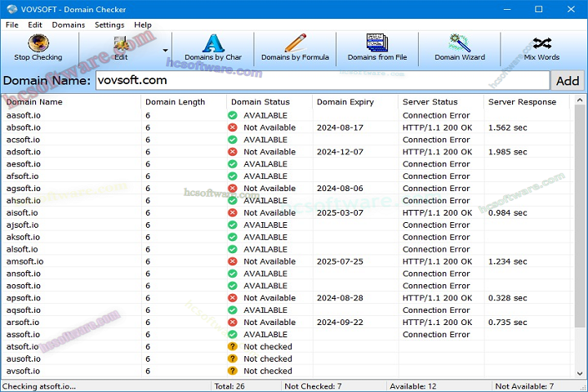Click the VOVSOFT app icon in title bar
The height and width of the screenshot is (392, 588).
pos(12,9)
